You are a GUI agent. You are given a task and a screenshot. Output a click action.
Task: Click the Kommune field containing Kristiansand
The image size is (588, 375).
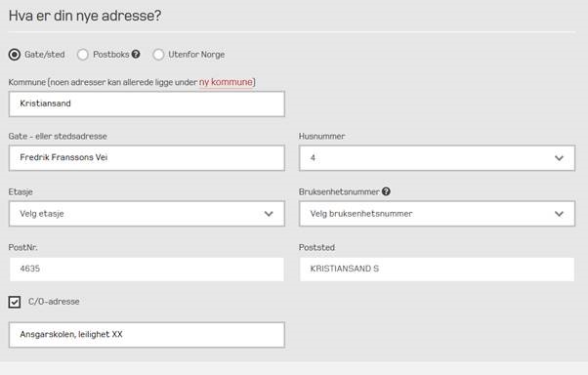point(147,104)
